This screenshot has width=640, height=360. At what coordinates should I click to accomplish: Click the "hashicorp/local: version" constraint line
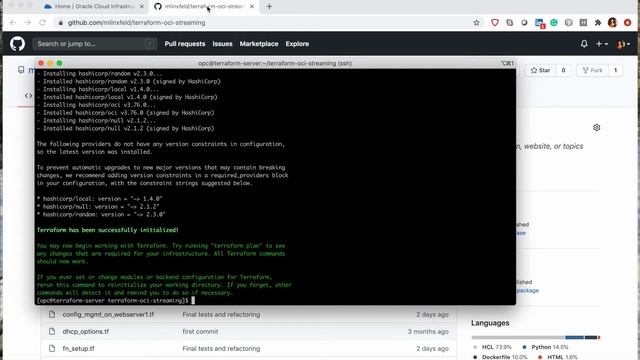[100, 199]
